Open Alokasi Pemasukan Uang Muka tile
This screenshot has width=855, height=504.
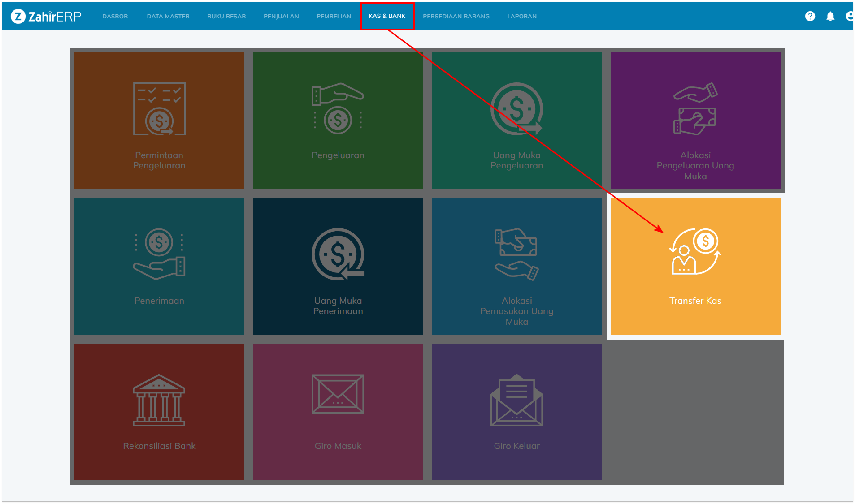(x=516, y=266)
